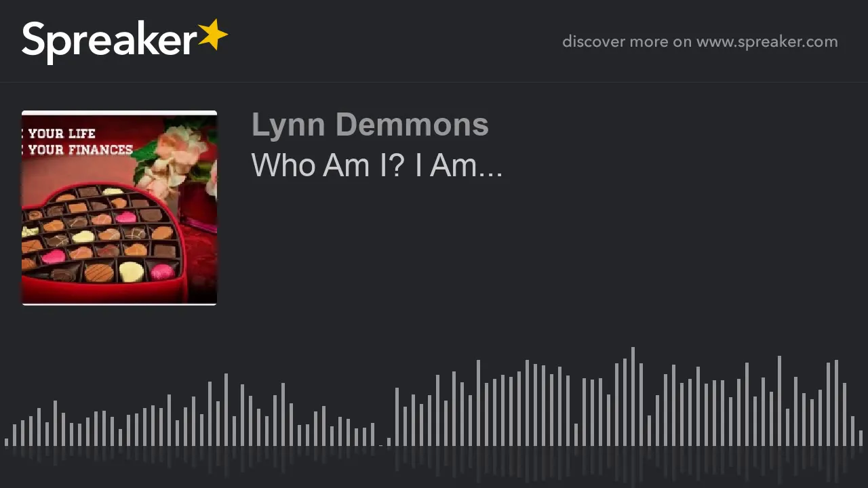Open the heart chocolate box cover thumbnail

coord(119,208)
